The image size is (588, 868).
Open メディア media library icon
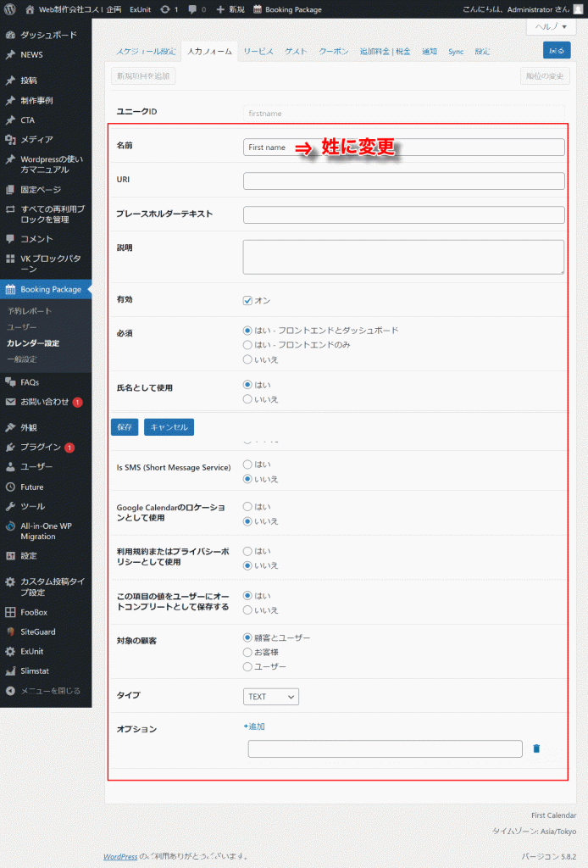[10, 140]
